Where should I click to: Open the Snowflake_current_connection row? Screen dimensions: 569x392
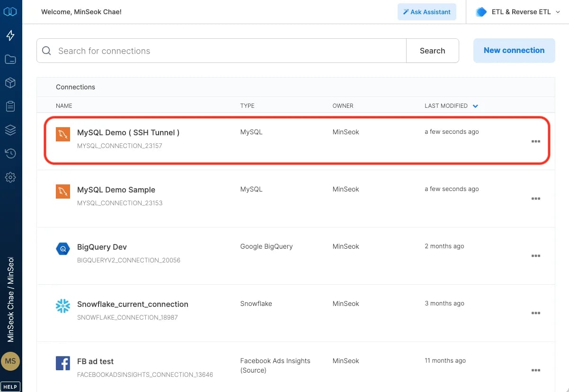pos(296,313)
